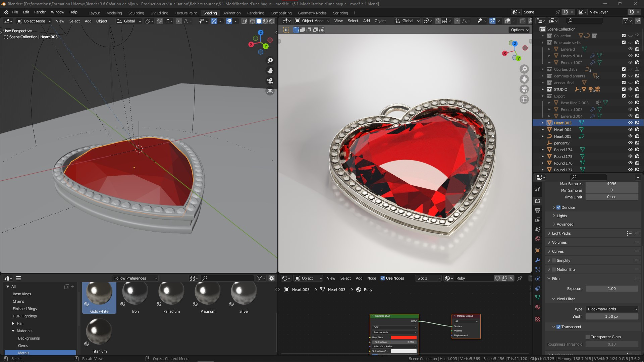
Task: Select rendered shading in left viewport
Action: click(272, 21)
